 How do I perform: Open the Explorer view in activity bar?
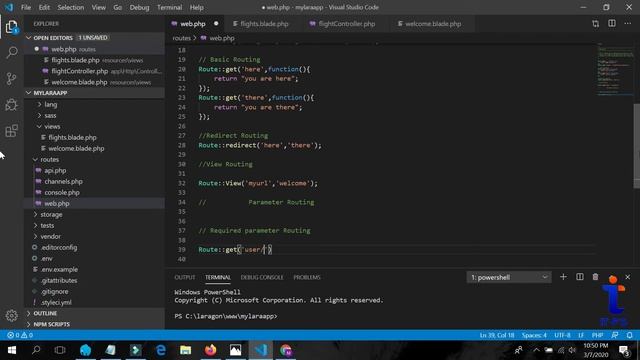[11, 27]
